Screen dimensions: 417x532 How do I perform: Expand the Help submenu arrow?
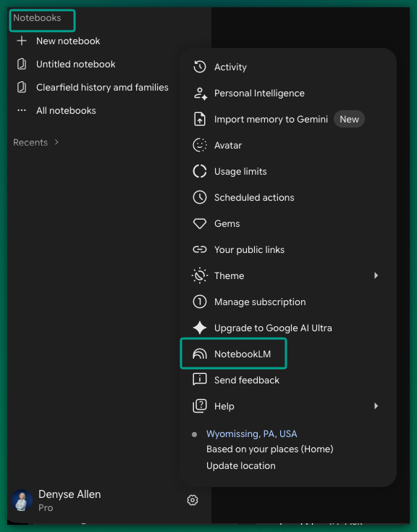point(376,406)
